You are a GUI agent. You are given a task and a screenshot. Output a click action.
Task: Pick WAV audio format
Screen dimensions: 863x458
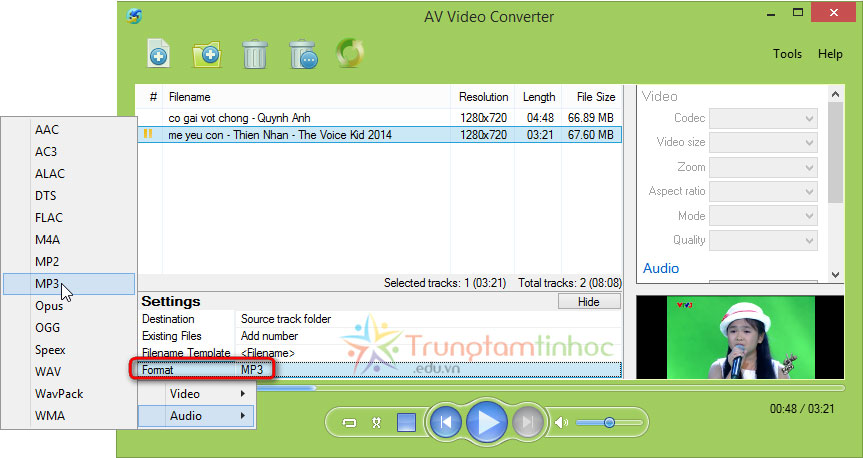pos(69,372)
